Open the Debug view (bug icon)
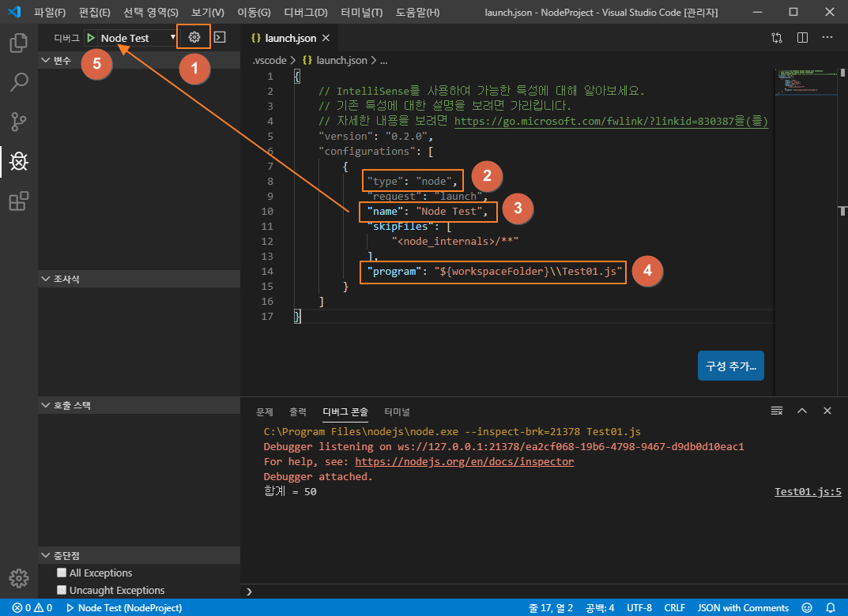Image resolution: width=848 pixels, height=616 pixels. tap(19, 161)
